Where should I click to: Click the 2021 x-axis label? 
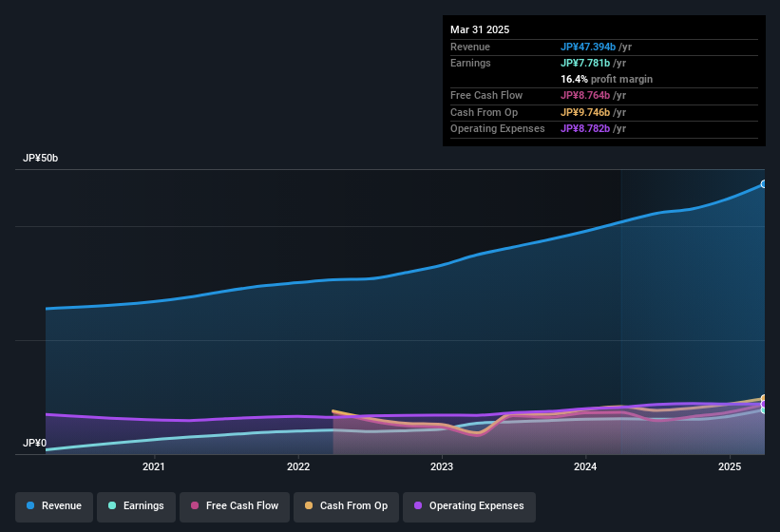(x=154, y=466)
